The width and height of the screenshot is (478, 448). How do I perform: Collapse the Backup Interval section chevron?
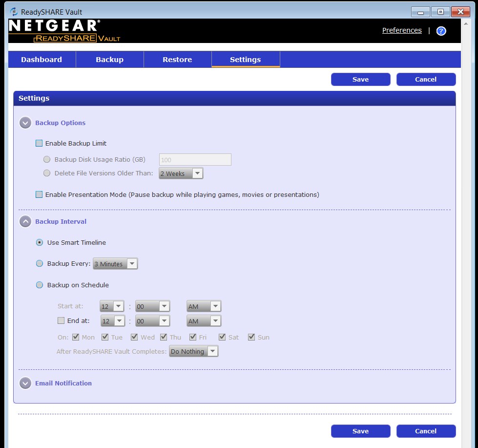click(x=25, y=221)
